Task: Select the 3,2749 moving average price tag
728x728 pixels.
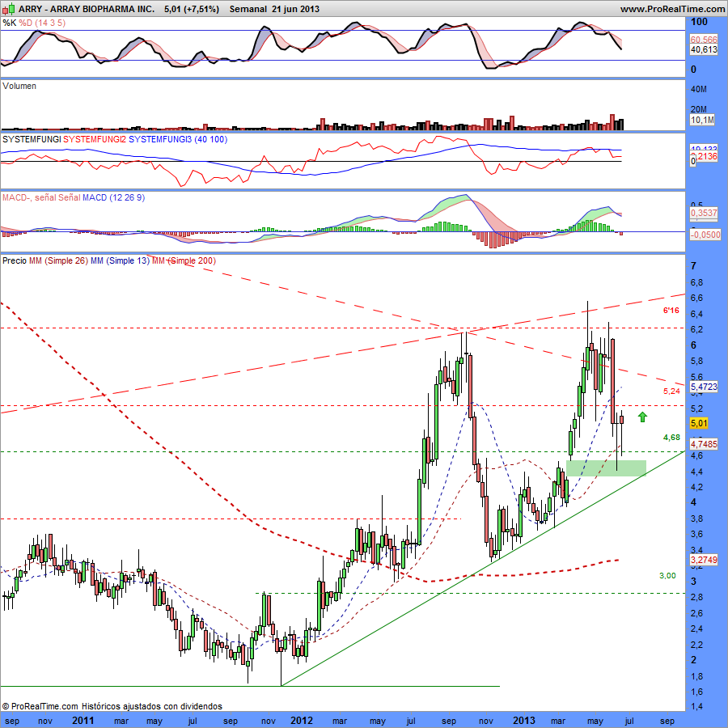Action: click(704, 560)
